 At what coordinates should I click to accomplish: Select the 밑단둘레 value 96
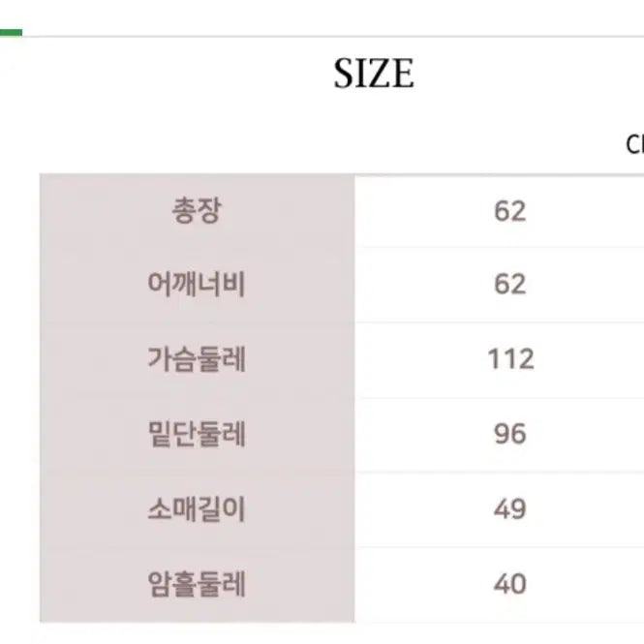tap(509, 434)
